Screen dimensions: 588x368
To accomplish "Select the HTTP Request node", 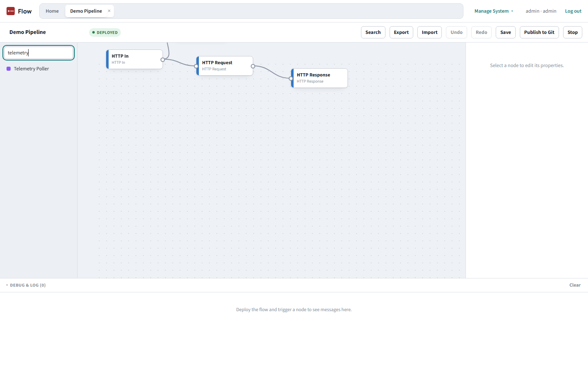I will tap(225, 66).
